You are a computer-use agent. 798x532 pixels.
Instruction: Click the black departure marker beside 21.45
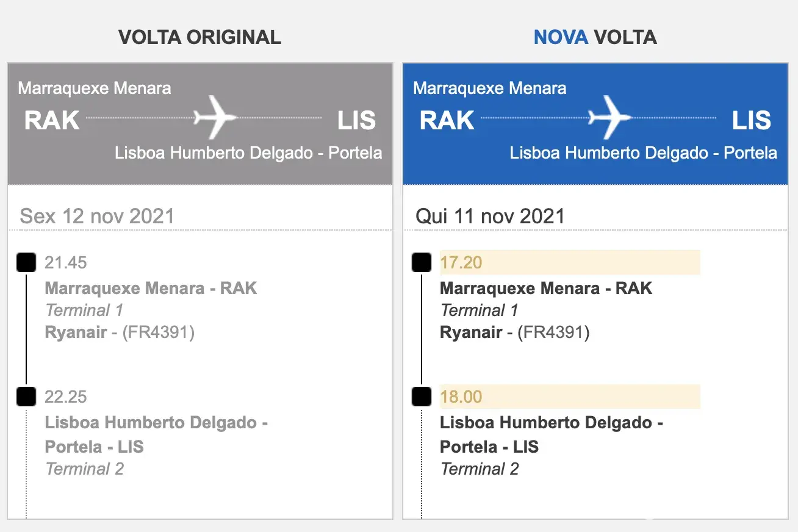click(x=26, y=263)
